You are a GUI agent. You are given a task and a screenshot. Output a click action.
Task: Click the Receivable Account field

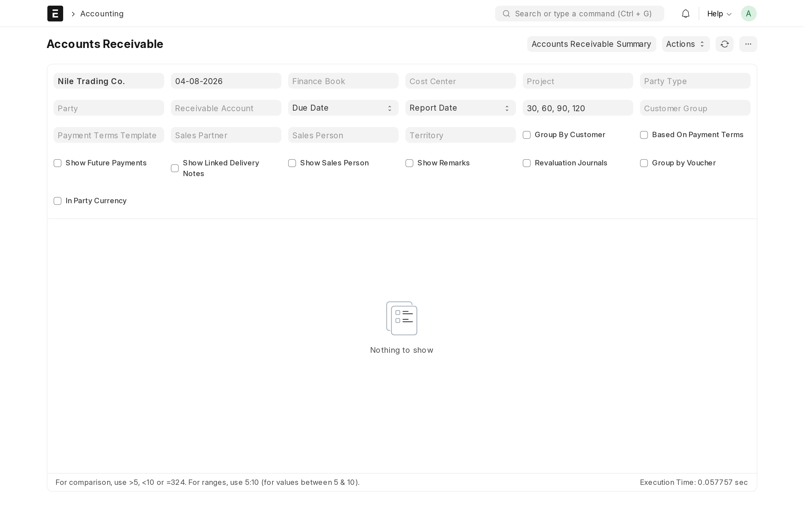click(226, 108)
